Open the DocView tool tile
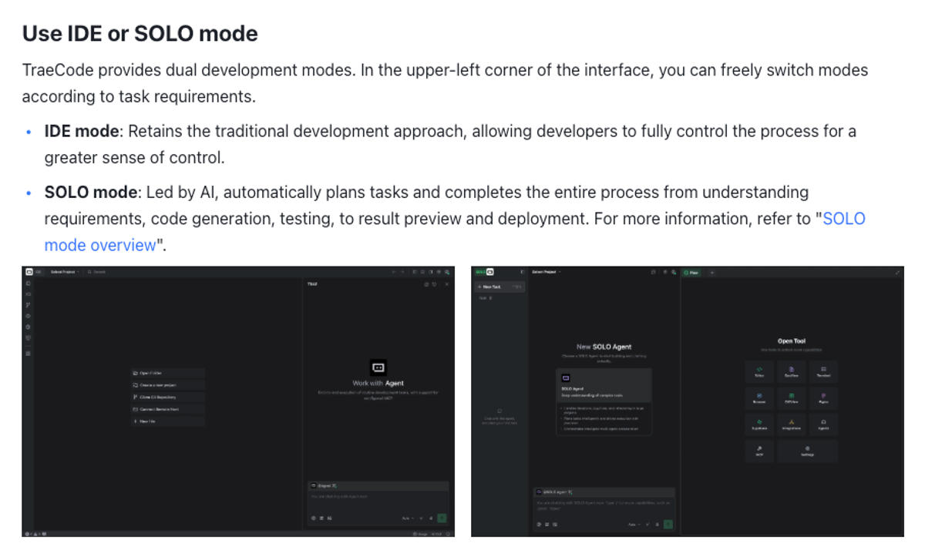 (x=792, y=372)
